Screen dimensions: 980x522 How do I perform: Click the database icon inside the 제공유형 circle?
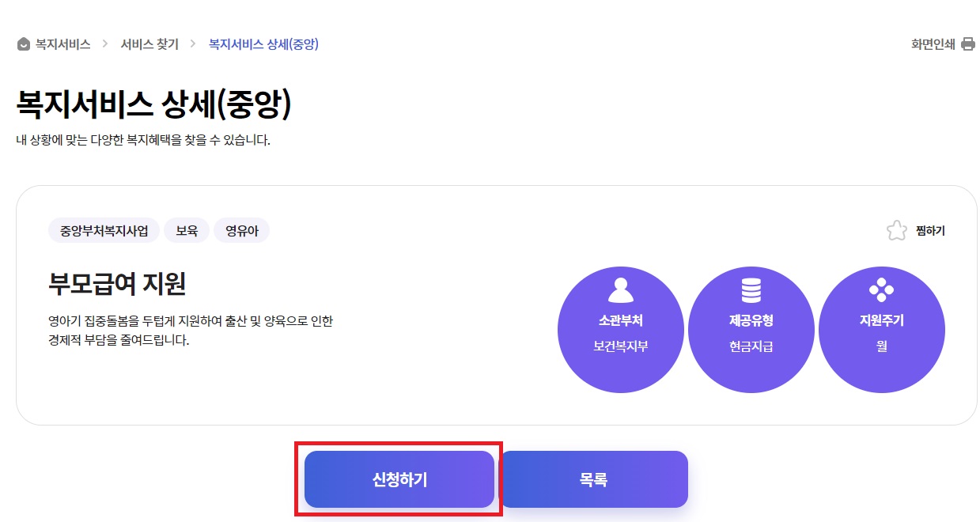(x=751, y=289)
